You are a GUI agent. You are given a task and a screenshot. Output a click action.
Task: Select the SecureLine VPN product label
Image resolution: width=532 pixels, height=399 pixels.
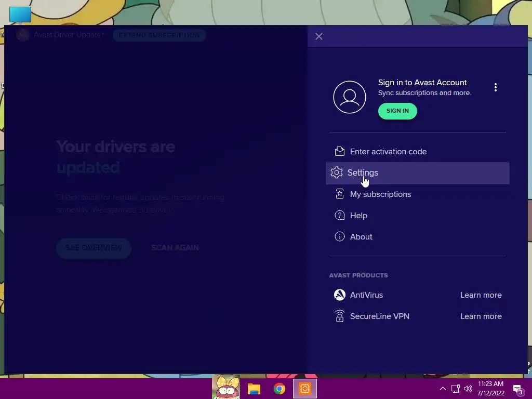click(380, 316)
